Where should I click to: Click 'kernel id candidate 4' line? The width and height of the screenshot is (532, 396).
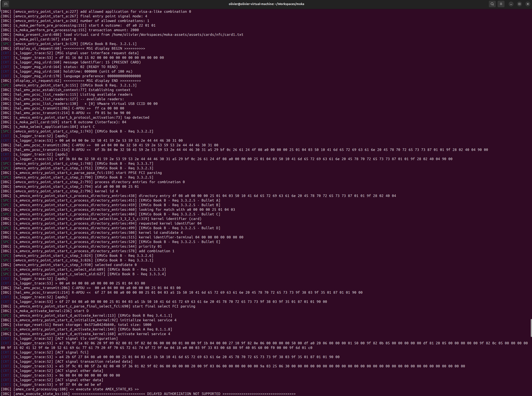click(x=92, y=233)
